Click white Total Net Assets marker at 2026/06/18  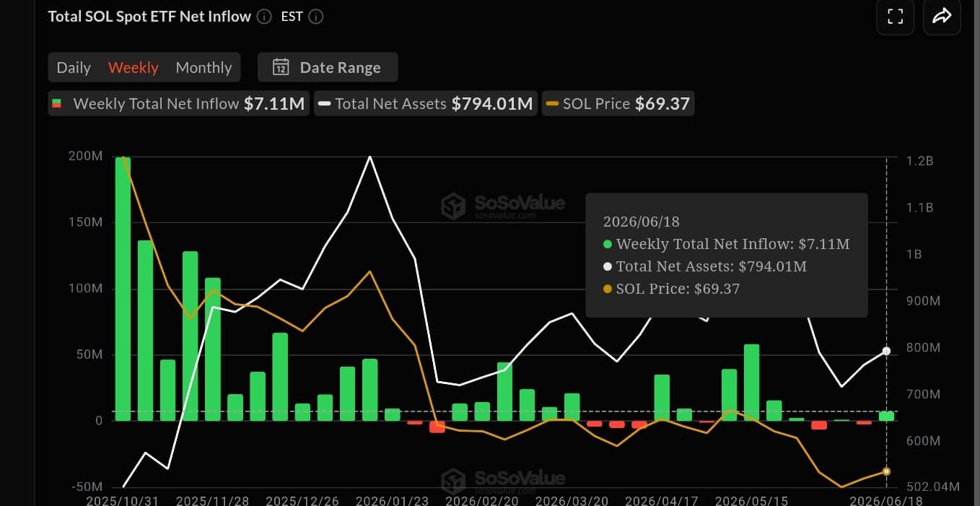pos(887,351)
